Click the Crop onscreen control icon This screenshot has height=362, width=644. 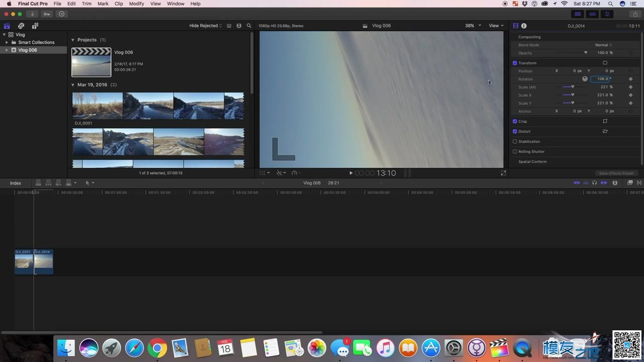pos(605,121)
